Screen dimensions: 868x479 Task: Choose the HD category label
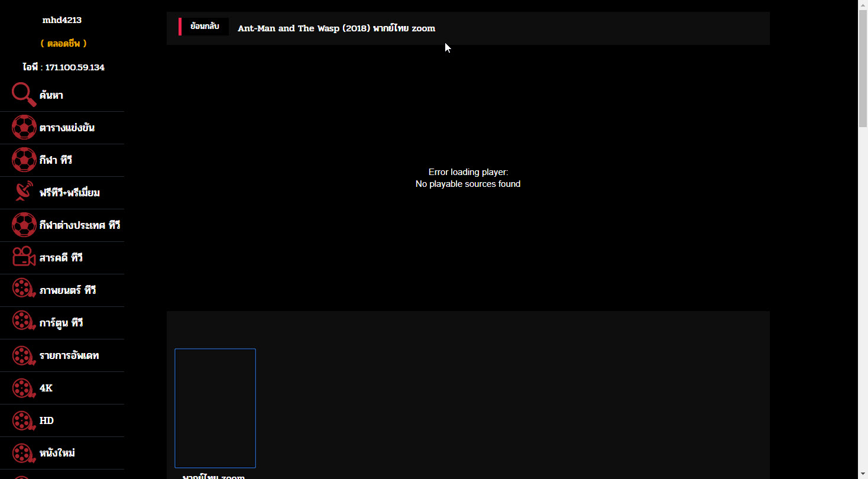[47, 420]
